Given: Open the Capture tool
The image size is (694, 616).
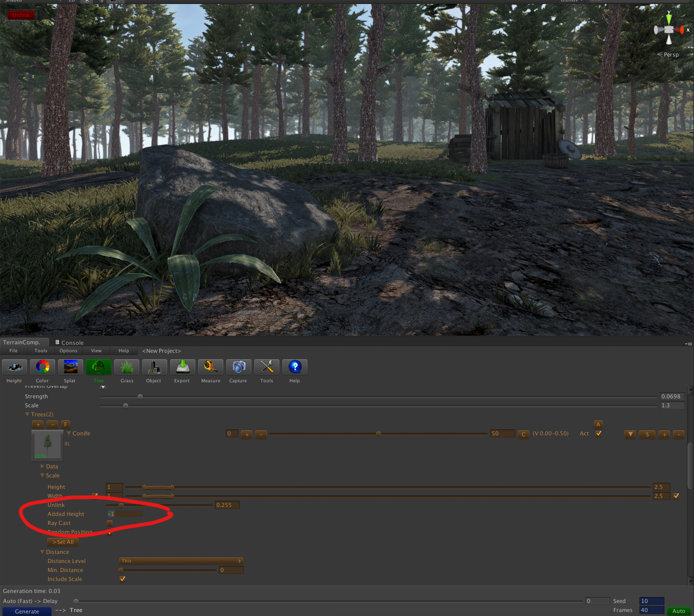Looking at the screenshot, I should (x=238, y=370).
